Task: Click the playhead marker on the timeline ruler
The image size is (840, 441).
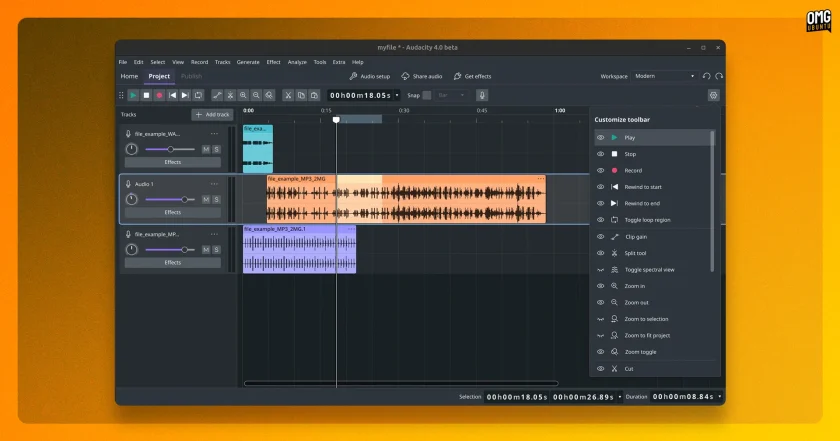Action: click(x=336, y=119)
